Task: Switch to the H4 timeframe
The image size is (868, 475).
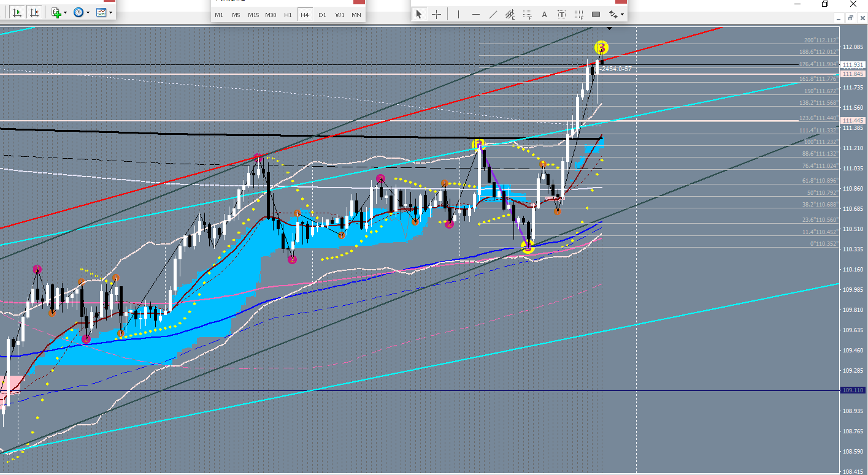Action: click(x=304, y=15)
